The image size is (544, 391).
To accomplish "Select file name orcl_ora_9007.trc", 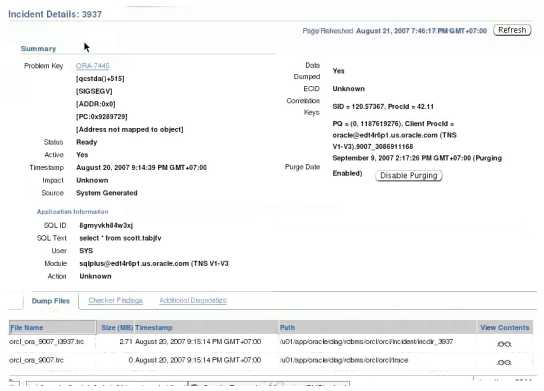I will 36,360.
